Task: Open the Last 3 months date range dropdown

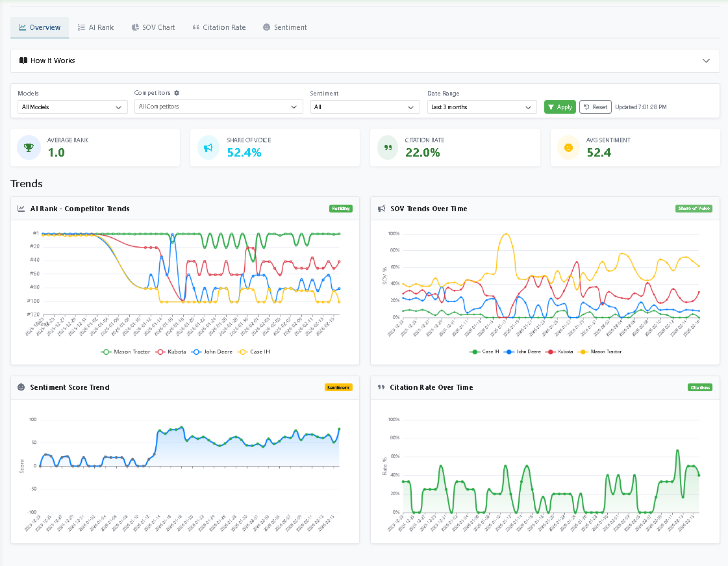Action: coord(481,107)
